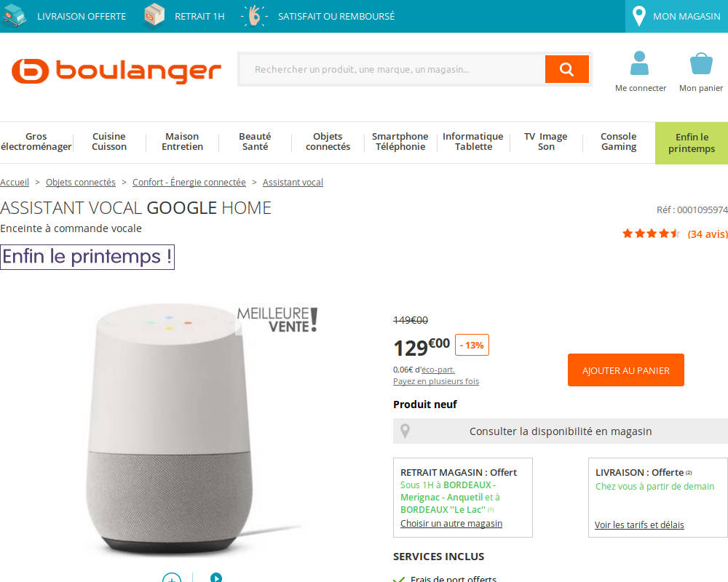
Task: Open the Smartphone Téléphonie menu category
Action: pos(400,142)
